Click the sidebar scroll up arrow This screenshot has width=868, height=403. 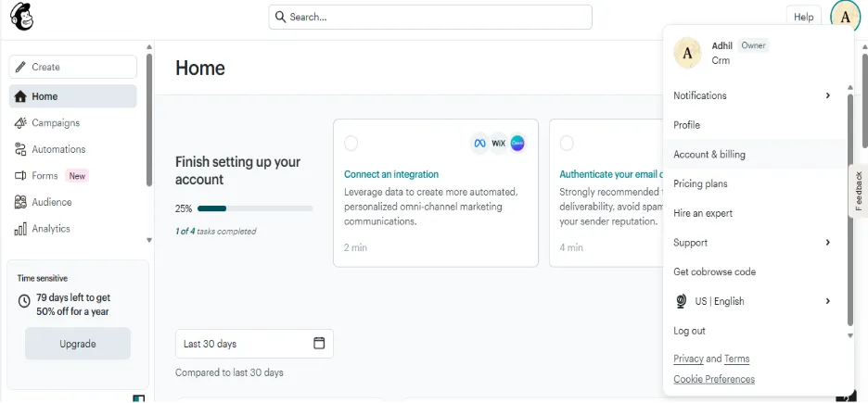(x=149, y=47)
